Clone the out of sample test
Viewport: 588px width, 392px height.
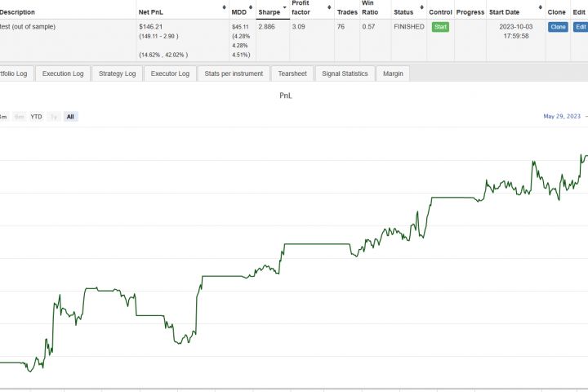(x=558, y=27)
